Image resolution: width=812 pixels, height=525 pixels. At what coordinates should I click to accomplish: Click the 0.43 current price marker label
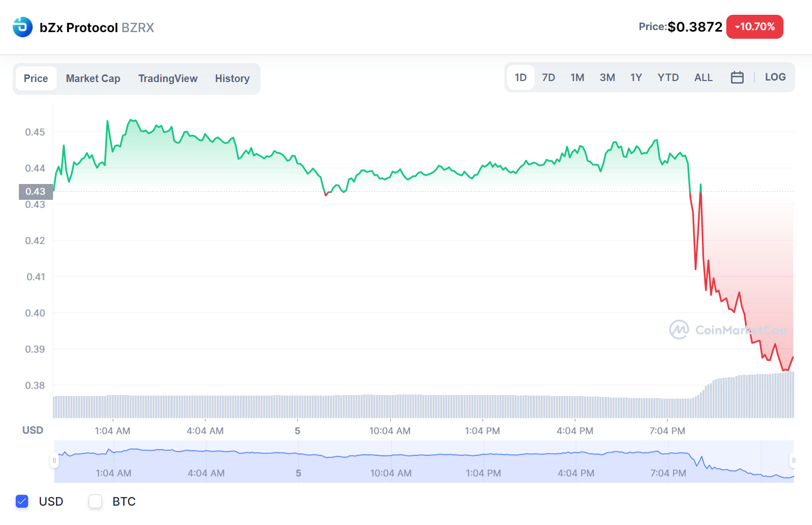pos(36,192)
